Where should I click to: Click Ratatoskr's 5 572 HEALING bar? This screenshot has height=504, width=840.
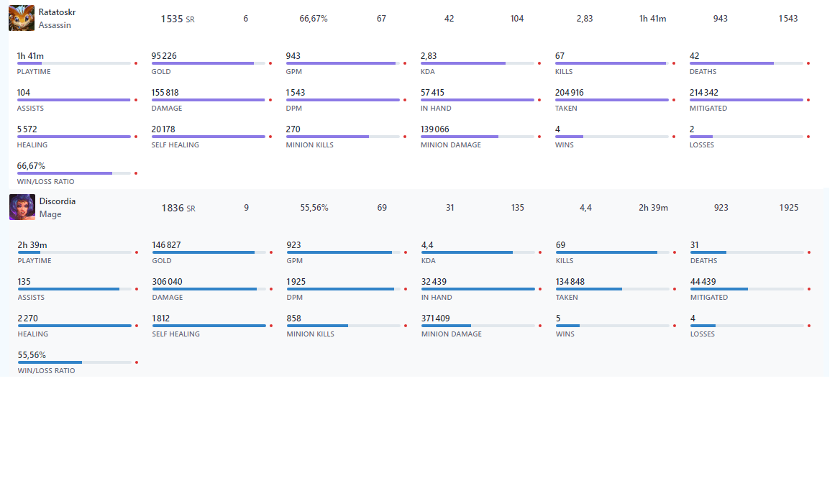[74, 137]
